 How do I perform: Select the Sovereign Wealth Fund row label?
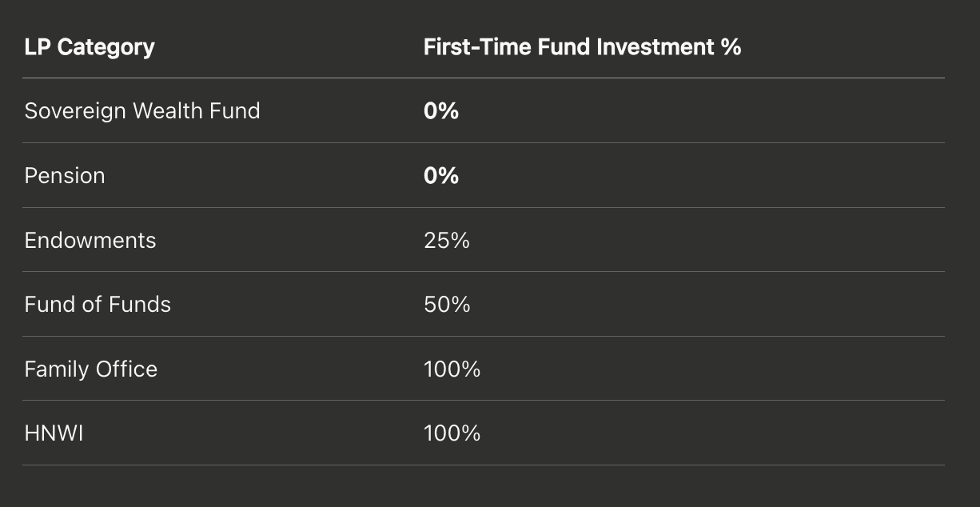pyautogui.click(x=142, y=110)
